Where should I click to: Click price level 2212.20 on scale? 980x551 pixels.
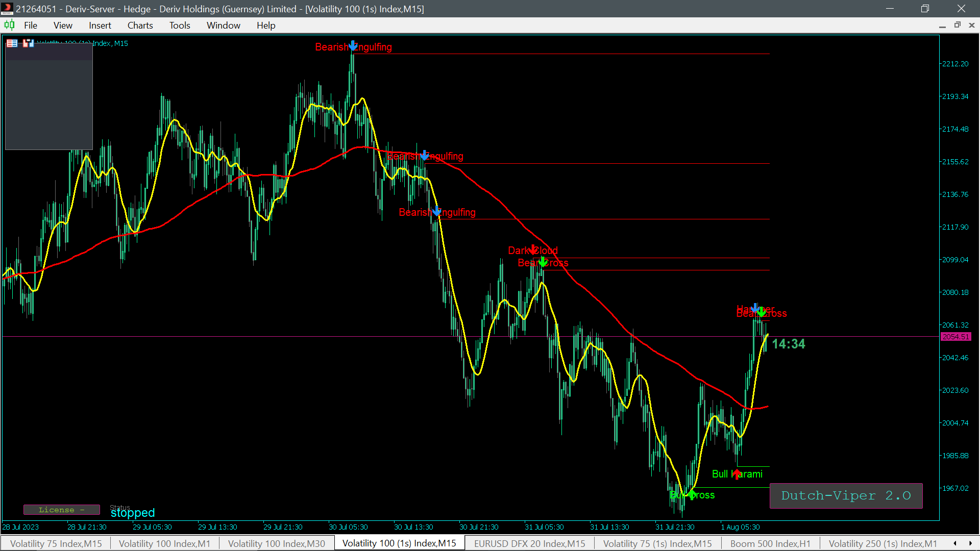[x=955, y=64]
